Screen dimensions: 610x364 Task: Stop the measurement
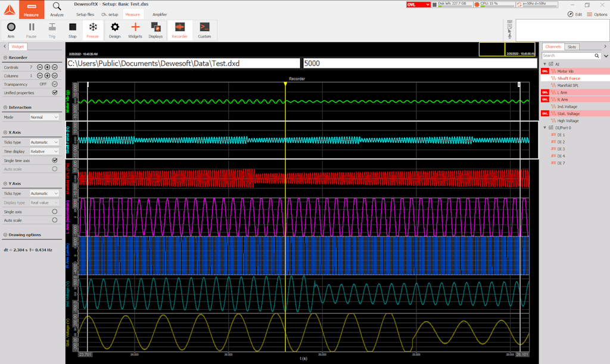pyautogui.click(x=72, y=27)
